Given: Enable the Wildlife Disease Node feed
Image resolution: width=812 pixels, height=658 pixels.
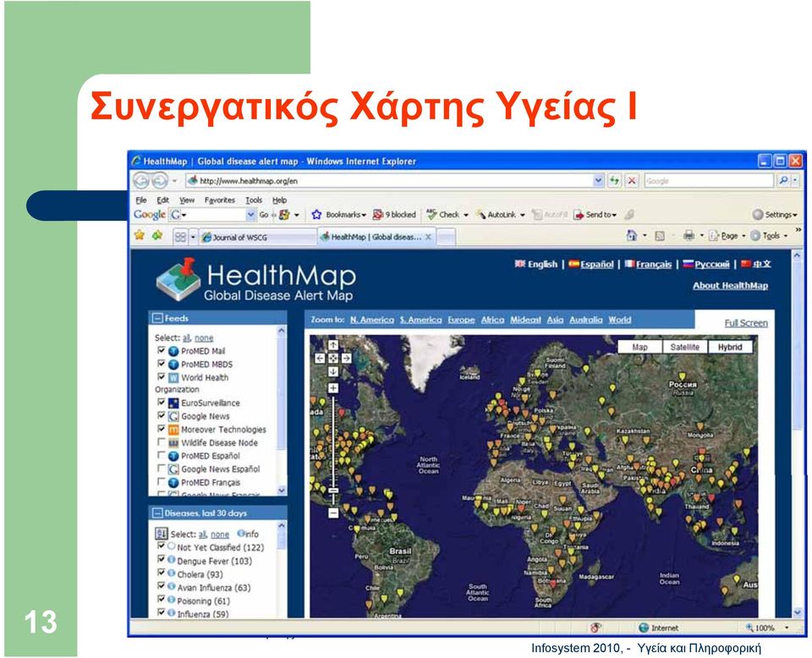Looking at the screenshot, I should pyautogui.click(x=161, y=442).
